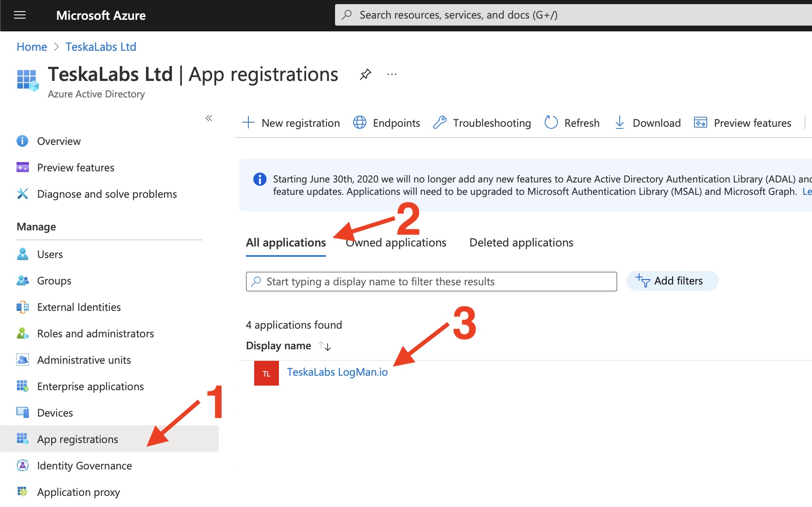
Task: Click the ADAL notice info icon
Action: [x=260, y=179]
